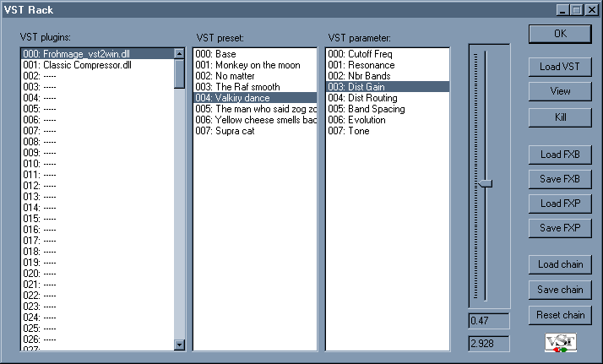The width and height of the screenshot is (603, 364).
Task: Select empty plugin slot 008
Action: [98, 142]
